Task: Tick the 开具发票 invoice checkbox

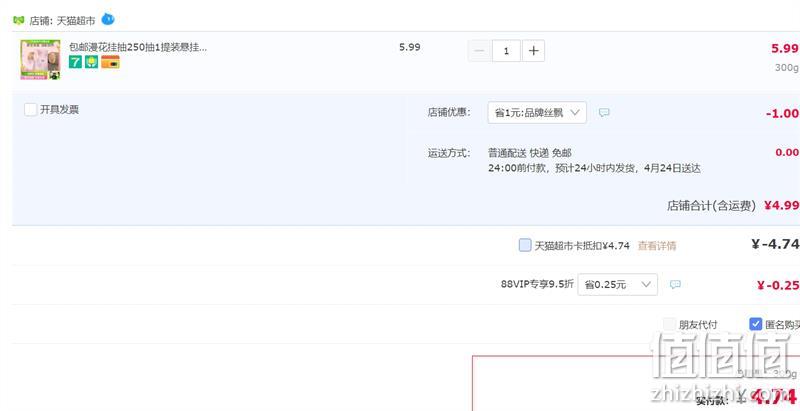Action: pos(31,110)
